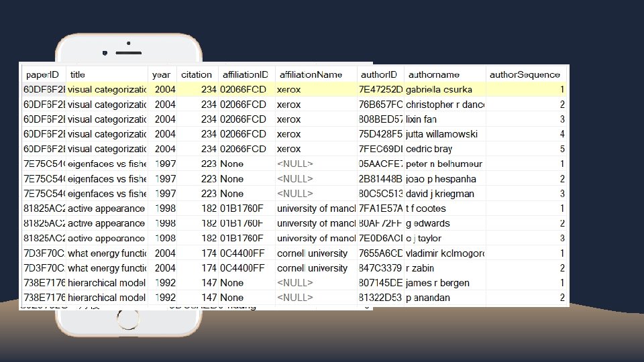Click paperID 7E75C54 in joao p hespanha row
The image size is (644, 362).
click(44, 179)
